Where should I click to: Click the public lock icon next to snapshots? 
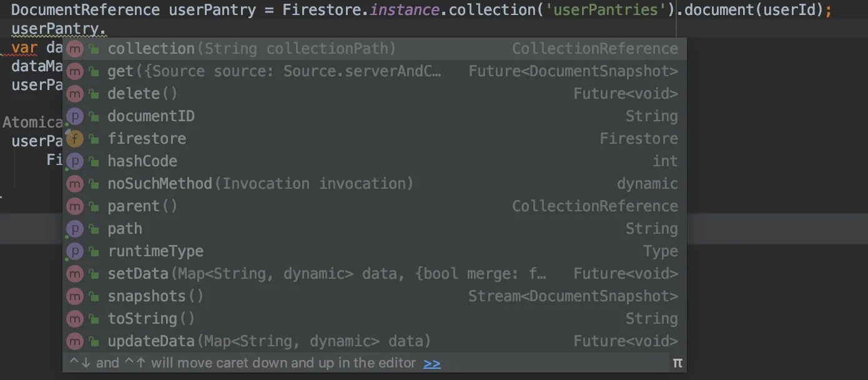[x=94, y=296]
